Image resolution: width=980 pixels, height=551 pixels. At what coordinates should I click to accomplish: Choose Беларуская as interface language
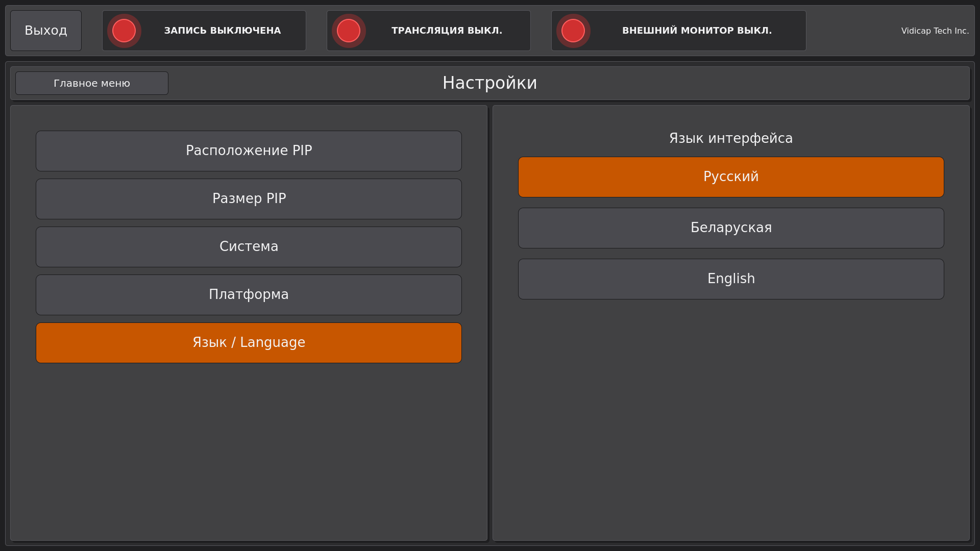coord(731,228)
